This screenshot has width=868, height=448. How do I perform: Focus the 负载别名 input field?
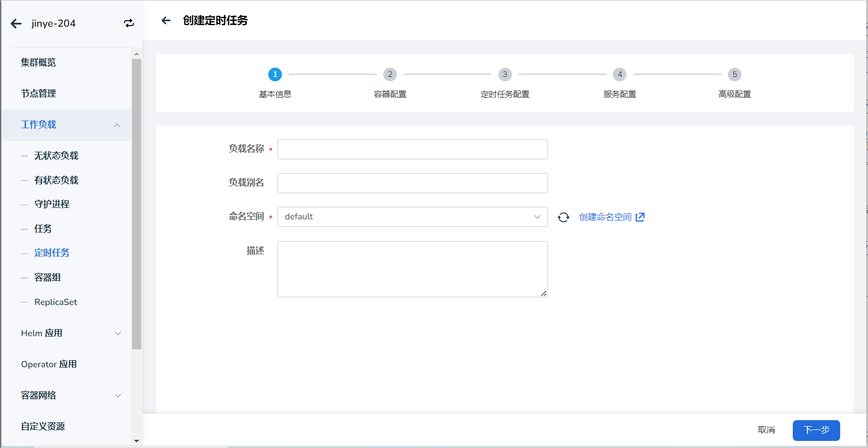(x=413, y=183)
